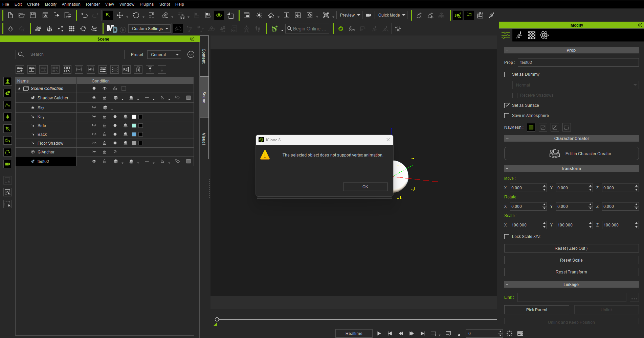Switch to the Visual side tab
Image resolution: width=644 pixels, height=338 pixels.
[x=204, y=139]
